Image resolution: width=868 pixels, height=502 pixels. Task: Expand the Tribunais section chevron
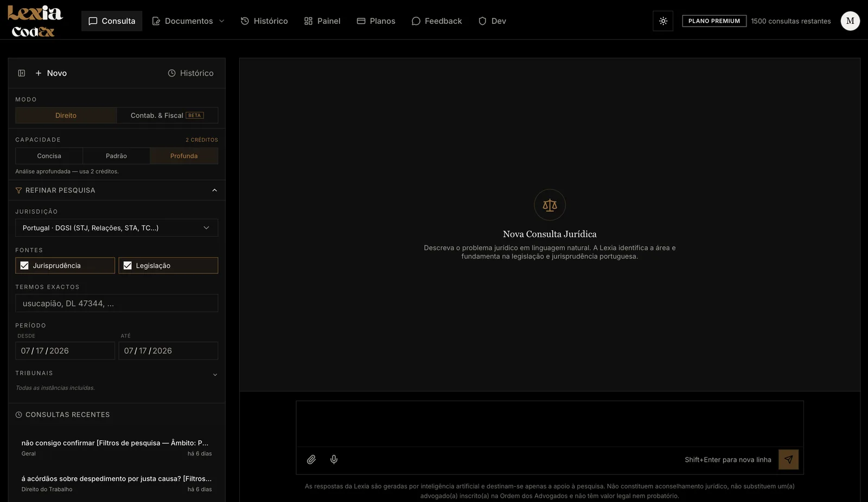click(x=215, y=375)
